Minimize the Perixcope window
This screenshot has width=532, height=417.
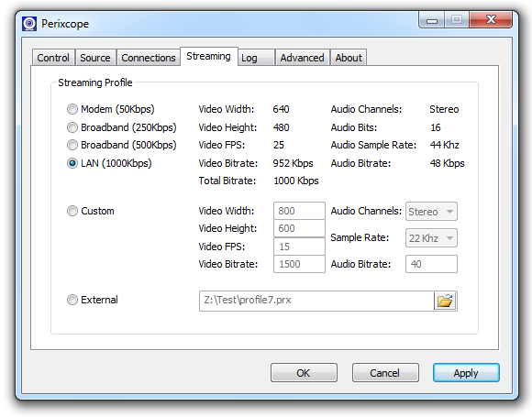tap(432, 20)
